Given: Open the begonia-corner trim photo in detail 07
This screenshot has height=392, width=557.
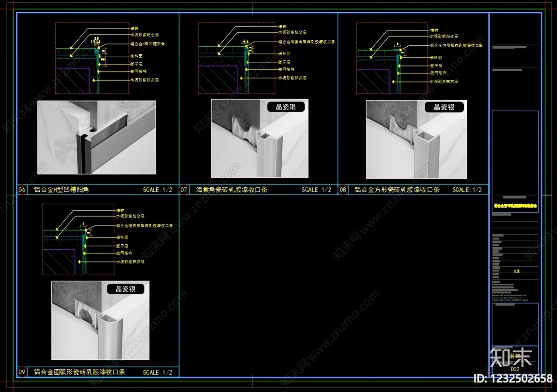Looking at the screenshot, I should coord(260,139).
